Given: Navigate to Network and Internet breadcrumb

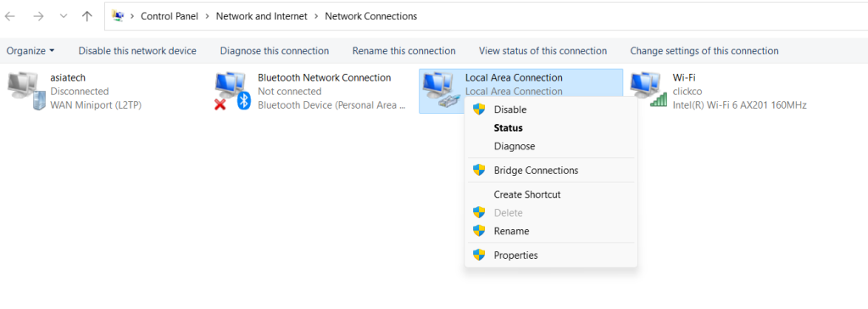Looking at the screenshot, I should (261, 16).
